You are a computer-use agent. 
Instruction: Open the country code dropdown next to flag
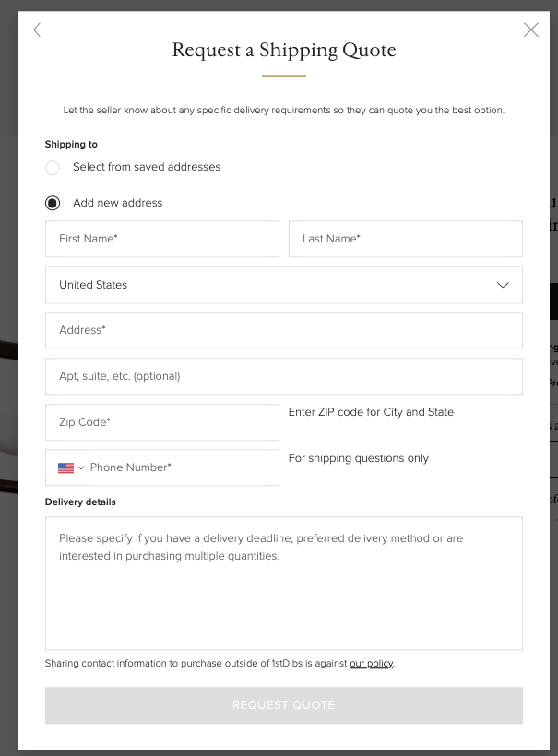(81, 467)
